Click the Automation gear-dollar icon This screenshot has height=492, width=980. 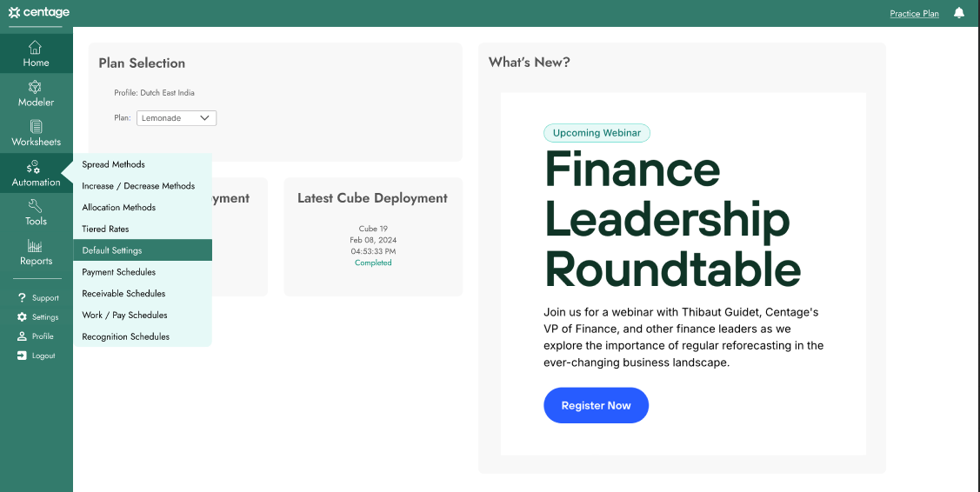tap(33, 167)
